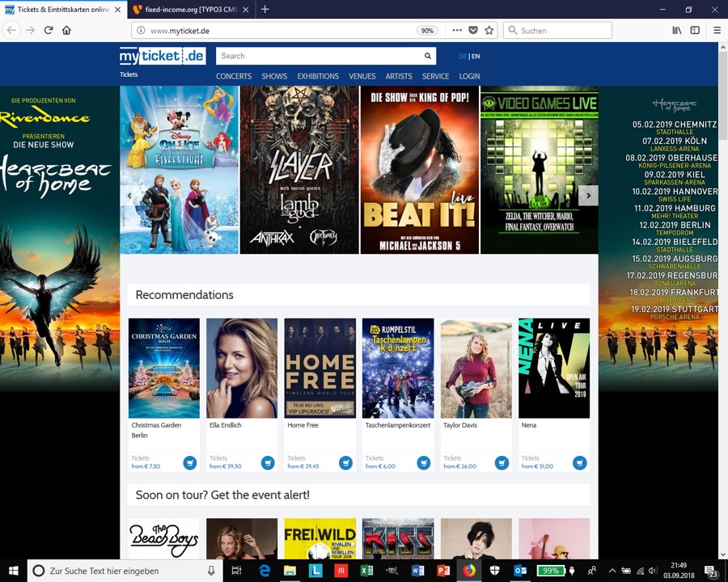The width and height of the screenshot is (728, 582).
Task: Open Excel from taskbar
Action: [366, 571]
